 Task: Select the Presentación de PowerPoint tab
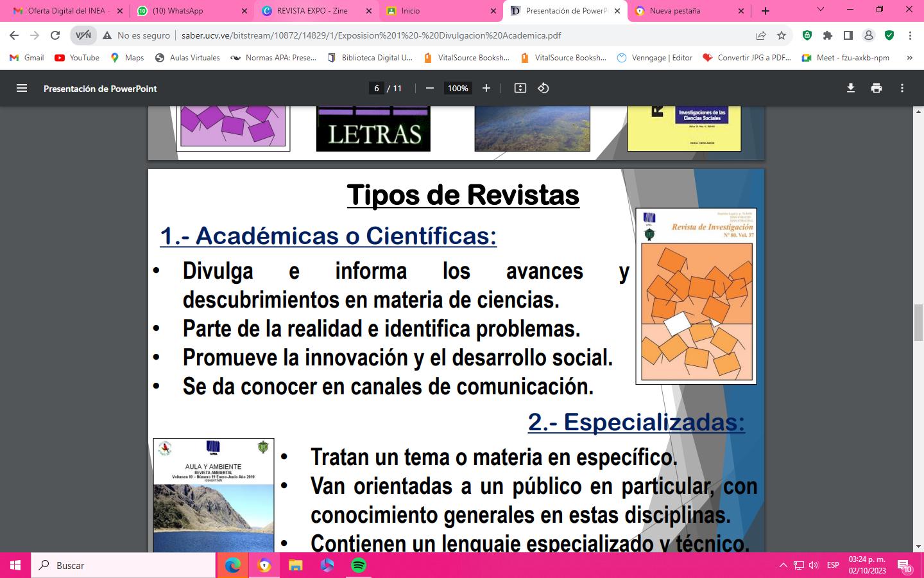[565, 11]
